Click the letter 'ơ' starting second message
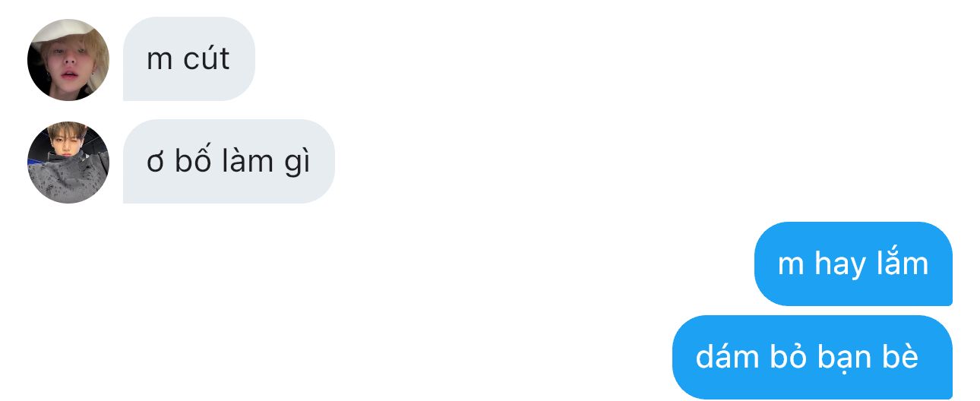This screenshot has height=401, width=980. click(156, 165)
